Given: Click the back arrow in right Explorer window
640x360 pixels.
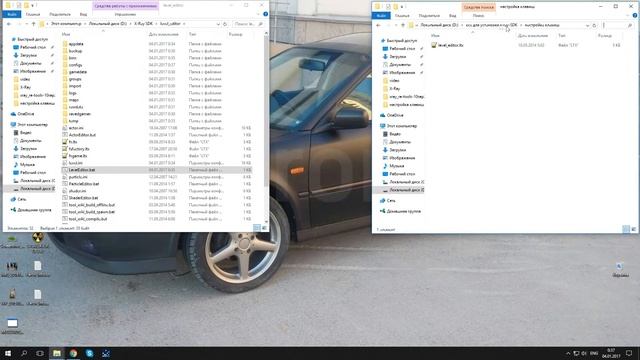Looking at the screenshot, I should click(378, 25).
